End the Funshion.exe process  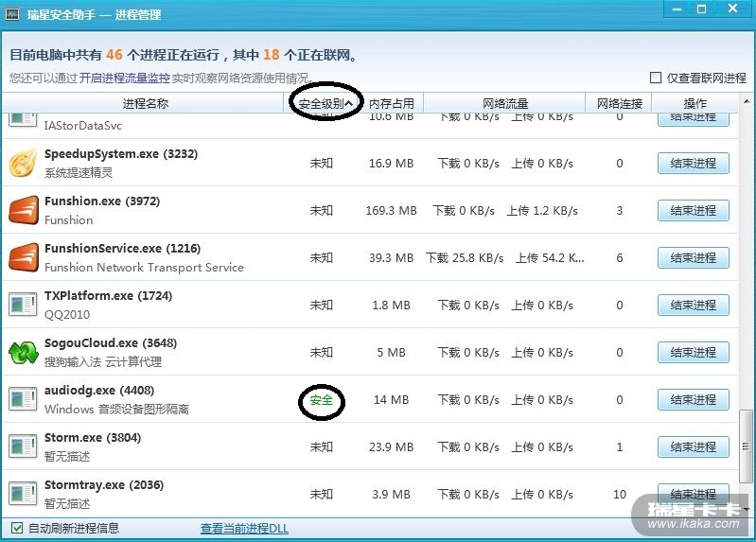tap(694, 211)
